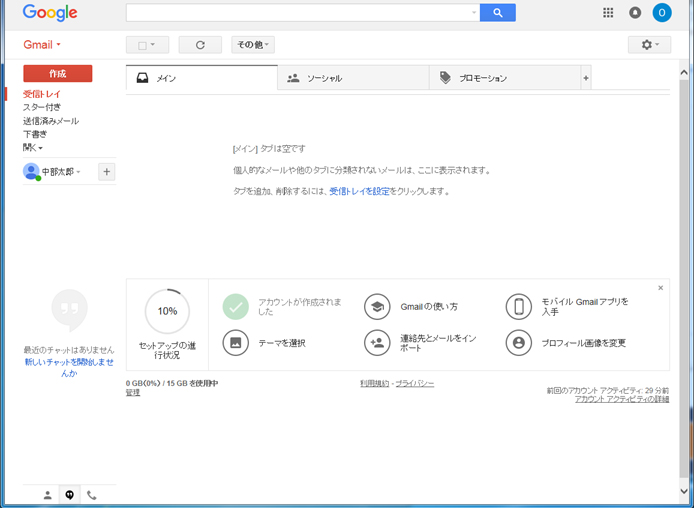This screenshot has width=694, height=508.
Task: Click テーマを選択 text
Action: tap(282, 343)
